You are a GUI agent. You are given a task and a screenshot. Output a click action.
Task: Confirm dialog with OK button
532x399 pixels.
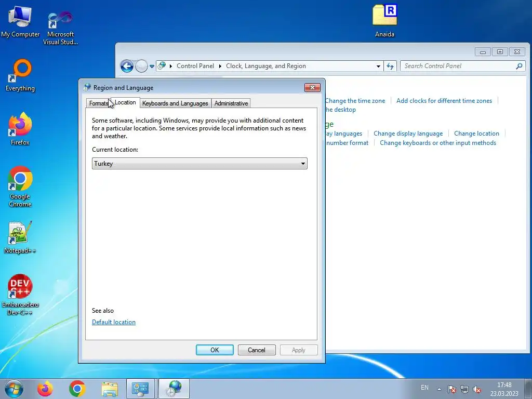[215, 350]
